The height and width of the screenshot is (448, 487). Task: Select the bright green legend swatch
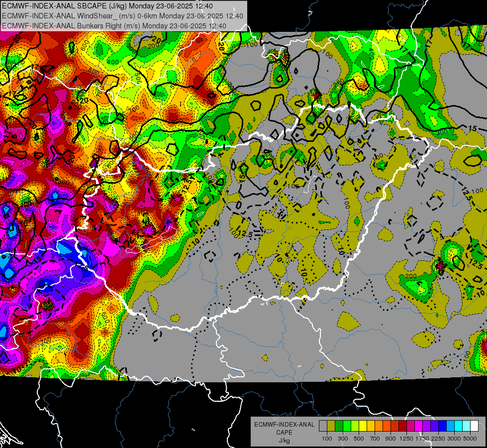point(347,426)
